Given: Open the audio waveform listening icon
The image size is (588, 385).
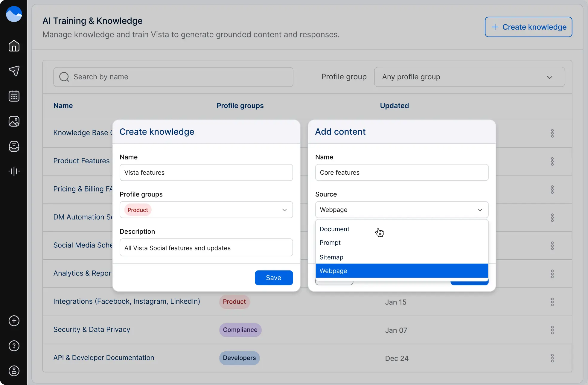Looking at the screenshot, I should pos(14,171).
